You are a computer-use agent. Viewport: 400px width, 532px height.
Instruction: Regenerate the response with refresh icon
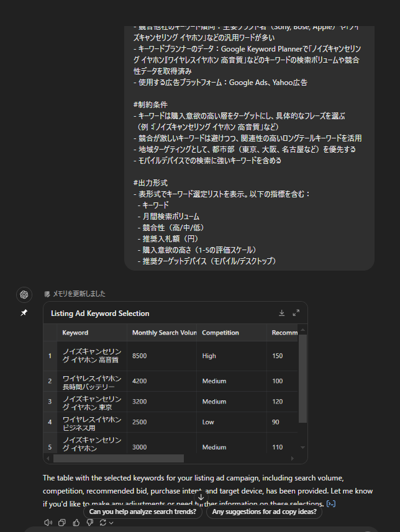pos(103,523)
